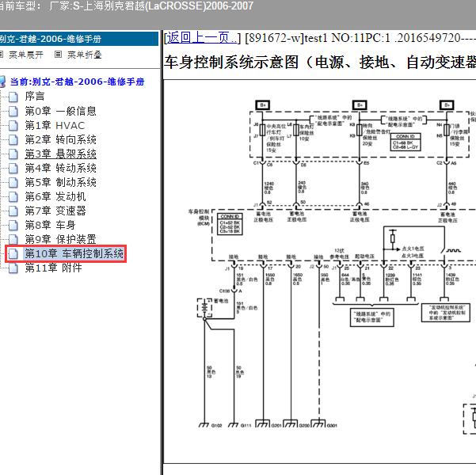Click page icon beside 第9章 保护装置
This screenshot has width=476, height=475.
point(13,239)
